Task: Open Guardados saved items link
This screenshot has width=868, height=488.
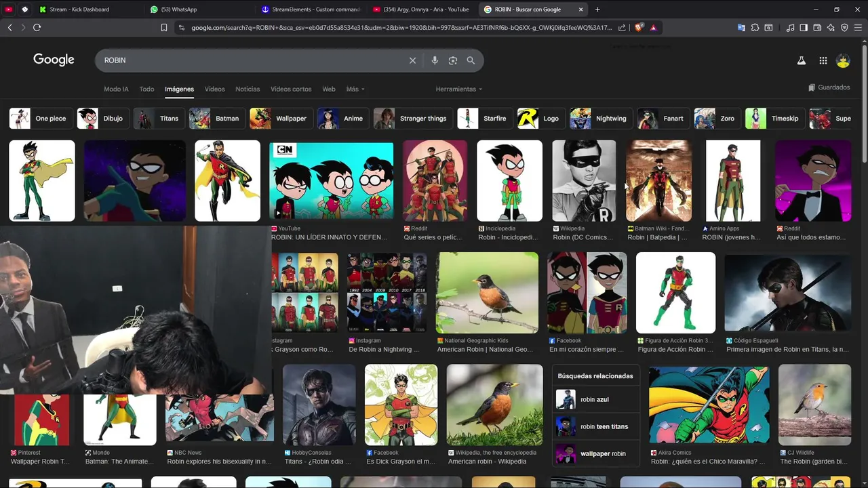Action: [x=829, y=87]
